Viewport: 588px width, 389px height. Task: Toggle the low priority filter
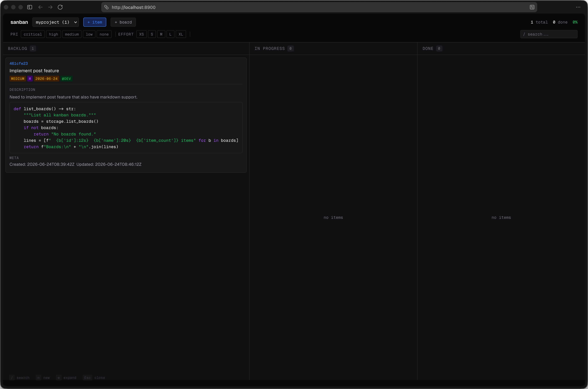pos(89,34)
